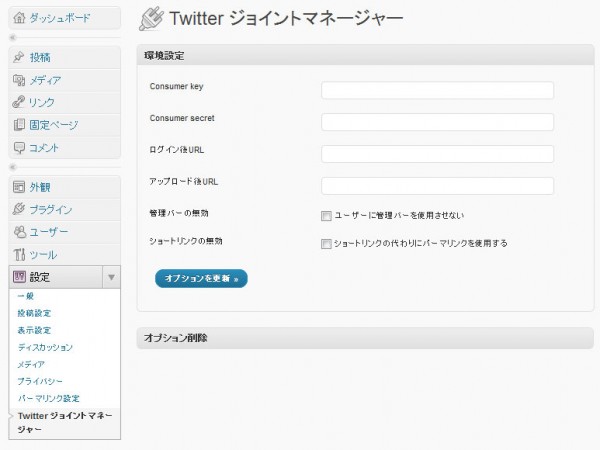The image size is (600, 450).
Task: Enable ユーザーに管理バーを使用させない checkbox
Action: click(x=326, y=216)
